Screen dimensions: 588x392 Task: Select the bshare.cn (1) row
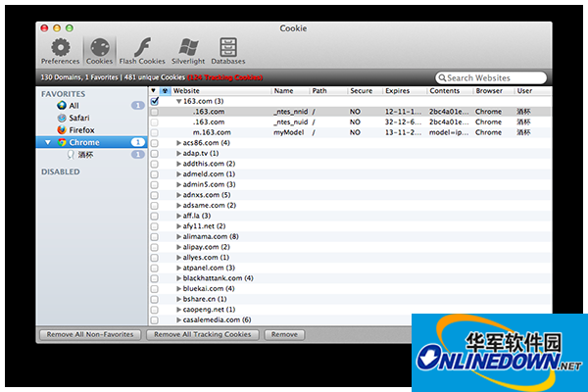coord(350,299)
